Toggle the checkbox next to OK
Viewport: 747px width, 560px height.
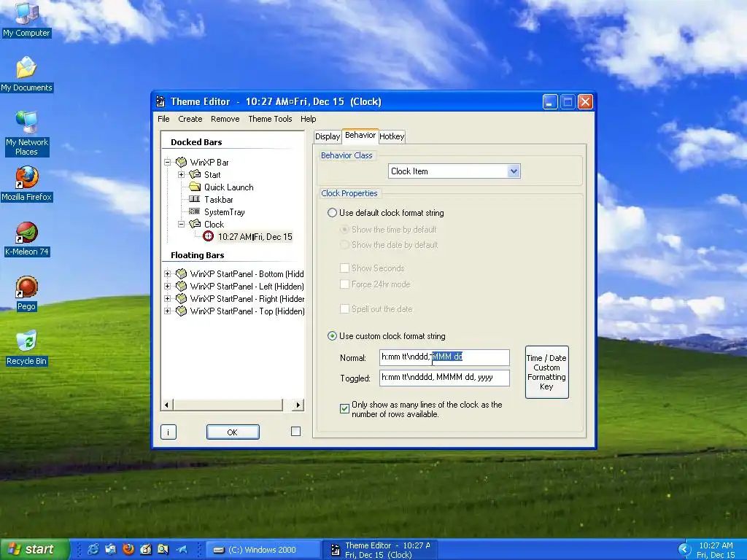296,432
